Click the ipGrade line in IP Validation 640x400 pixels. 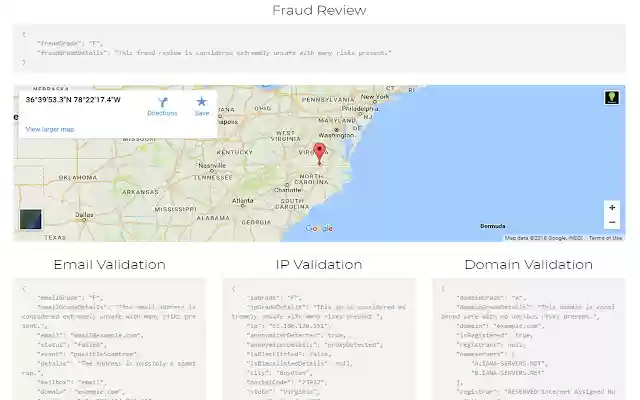click(273, 298)
